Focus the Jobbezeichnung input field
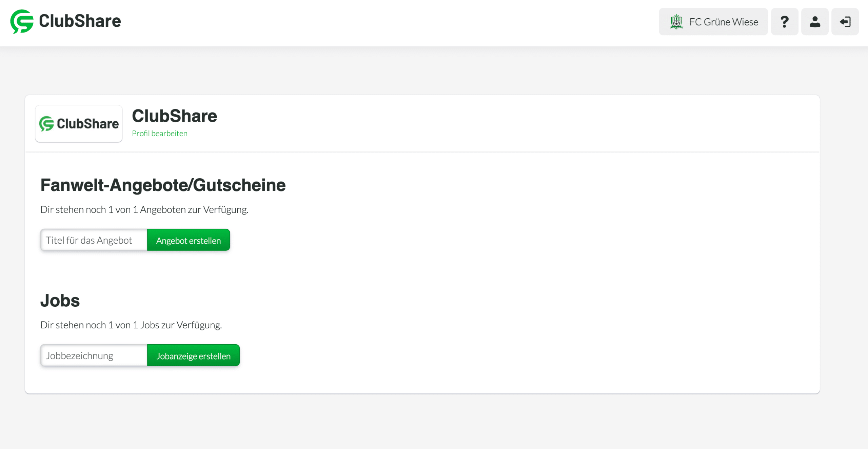 [x=94, y=355]
